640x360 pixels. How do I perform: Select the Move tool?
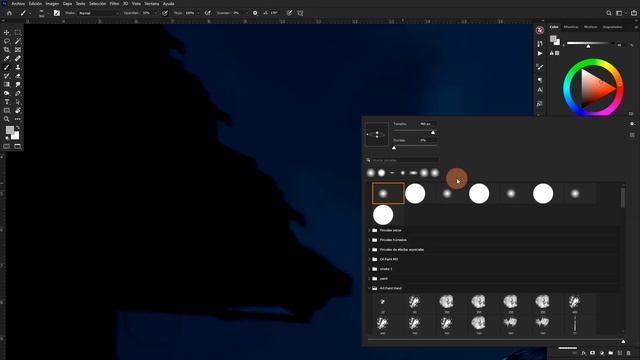pos(7,32)
